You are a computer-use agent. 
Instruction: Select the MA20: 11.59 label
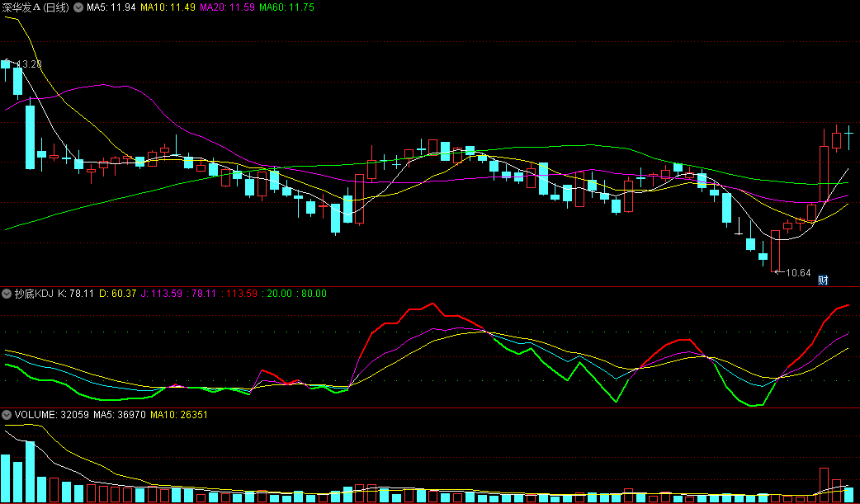click(x=227, y=7)
